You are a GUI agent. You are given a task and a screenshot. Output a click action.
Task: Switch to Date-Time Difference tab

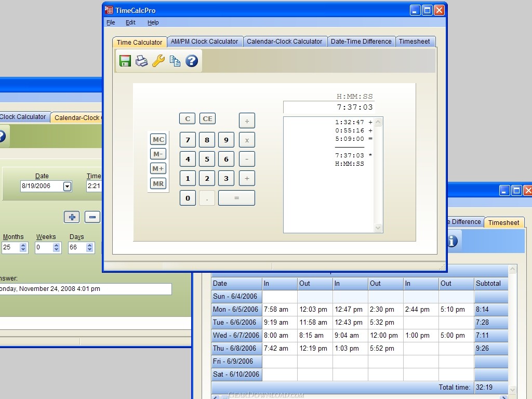pyautogui.click(x=361, y=42)
